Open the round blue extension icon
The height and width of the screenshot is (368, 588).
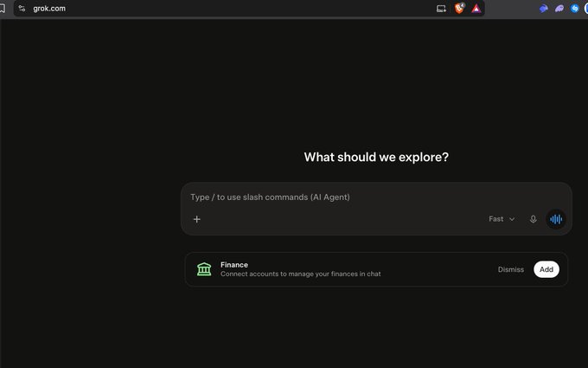[x=574, y=9]
